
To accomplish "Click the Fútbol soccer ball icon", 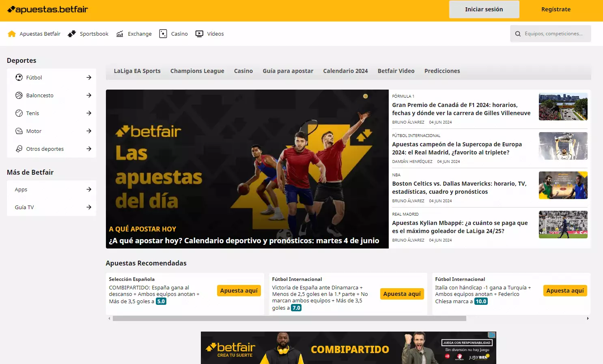I will [x=19, y=77].
